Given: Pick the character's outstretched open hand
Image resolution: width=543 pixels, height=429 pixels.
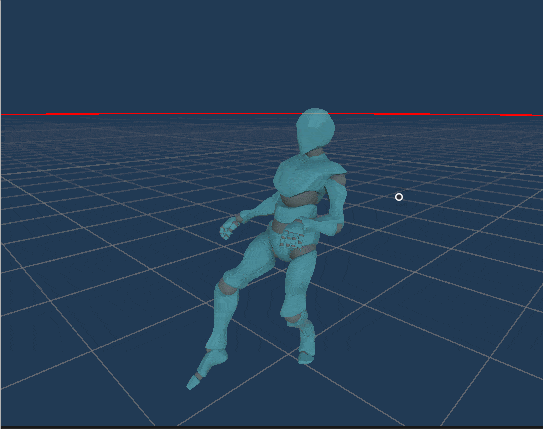Looking at the screenshot, I should pyautogui.click(x=229, y=227).
